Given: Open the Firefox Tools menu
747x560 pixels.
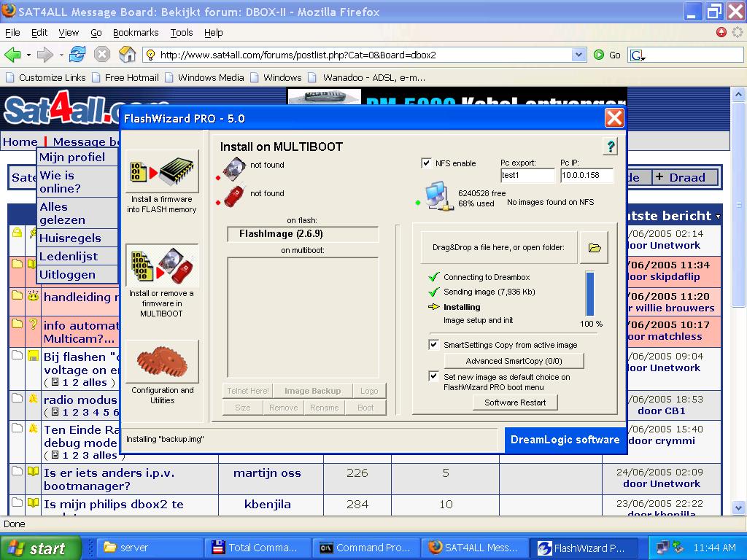Looking at the screenshot, I should tap(182, 32).
